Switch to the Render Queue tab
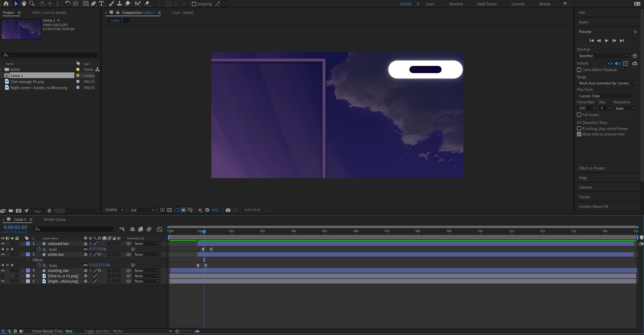 pyautogui.click(x=55, y=219)
